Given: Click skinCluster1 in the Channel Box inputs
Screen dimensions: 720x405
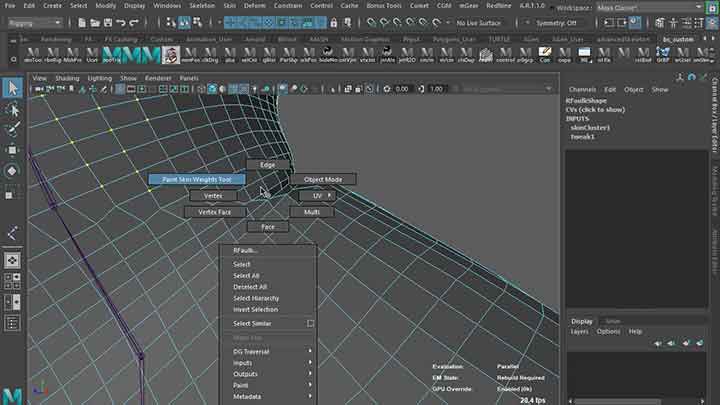Looking at the screenshot, I should coord(590,127).
